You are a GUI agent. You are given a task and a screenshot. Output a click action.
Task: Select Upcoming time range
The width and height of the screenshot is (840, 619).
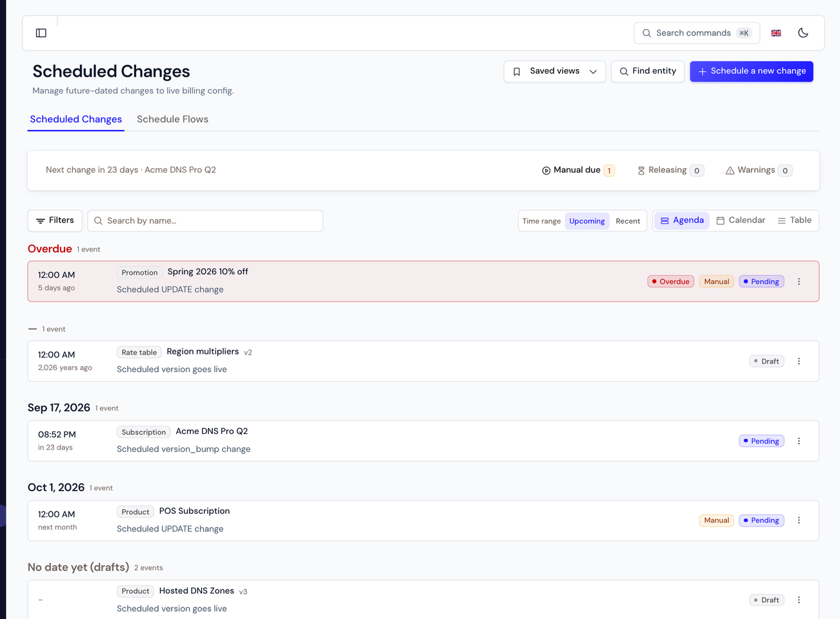click(587, 221)
